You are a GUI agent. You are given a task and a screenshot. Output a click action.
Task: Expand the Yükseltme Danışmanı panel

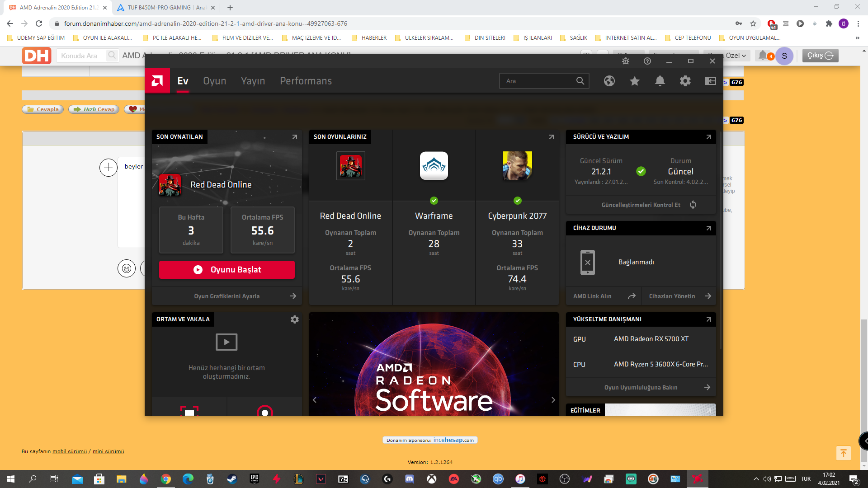(x=709, y=319)
